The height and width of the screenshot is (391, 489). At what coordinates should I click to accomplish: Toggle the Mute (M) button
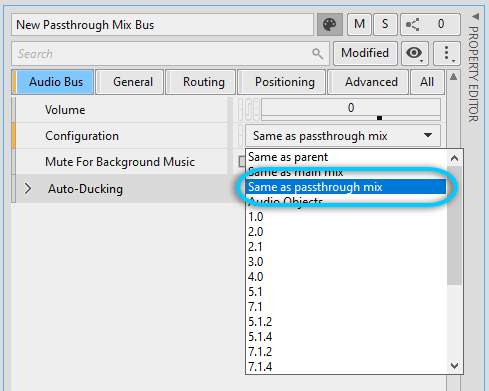(359, 24)
